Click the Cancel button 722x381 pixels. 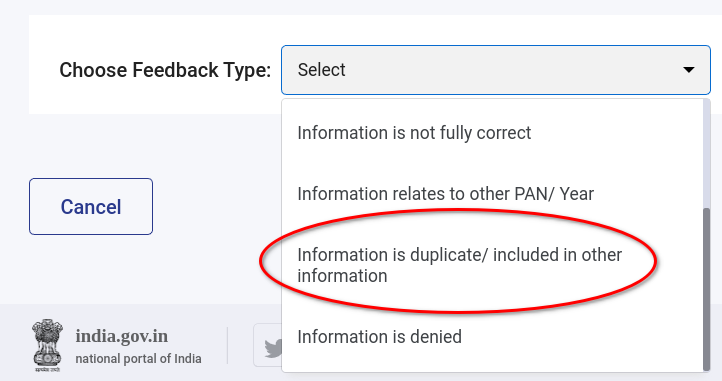(x=91, y=206)
